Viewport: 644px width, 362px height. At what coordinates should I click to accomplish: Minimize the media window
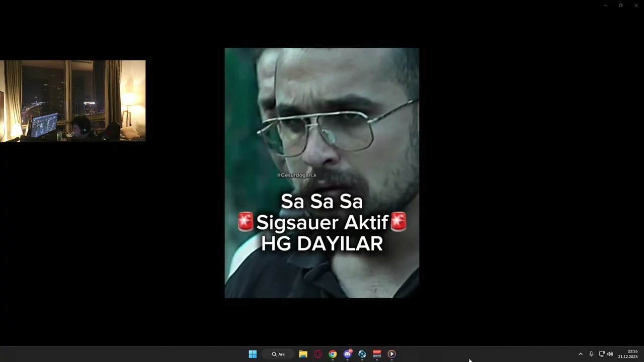[605, 5]
